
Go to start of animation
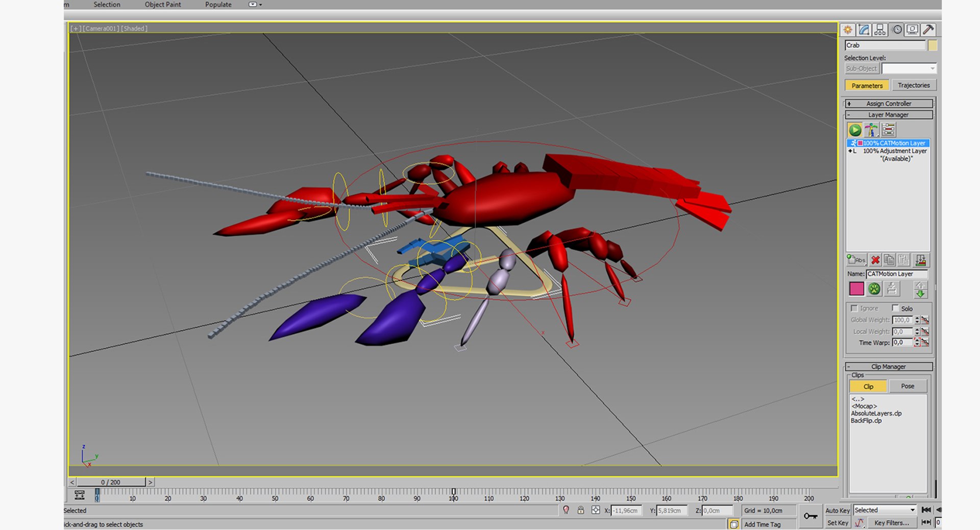[926, 510]
